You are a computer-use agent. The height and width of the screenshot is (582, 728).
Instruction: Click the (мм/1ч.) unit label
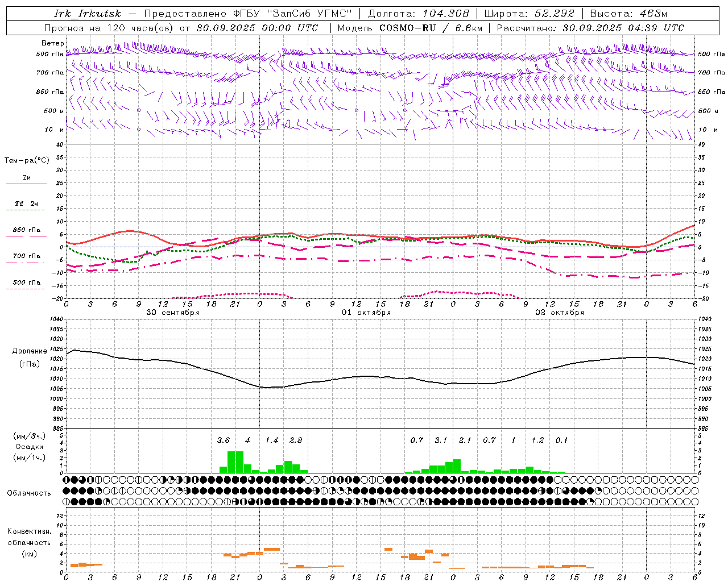point(30,458)
